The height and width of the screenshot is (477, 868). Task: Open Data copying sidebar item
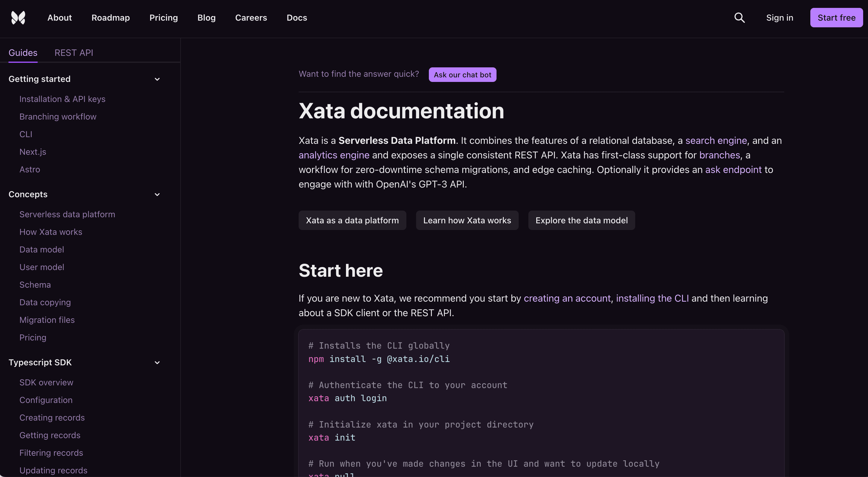[45, 303]
